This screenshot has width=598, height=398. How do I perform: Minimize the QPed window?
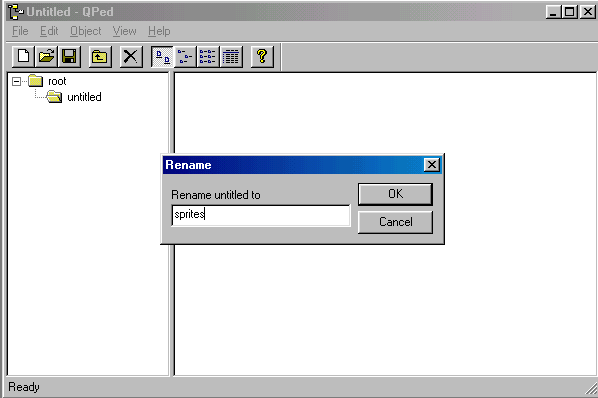[553, 12]
